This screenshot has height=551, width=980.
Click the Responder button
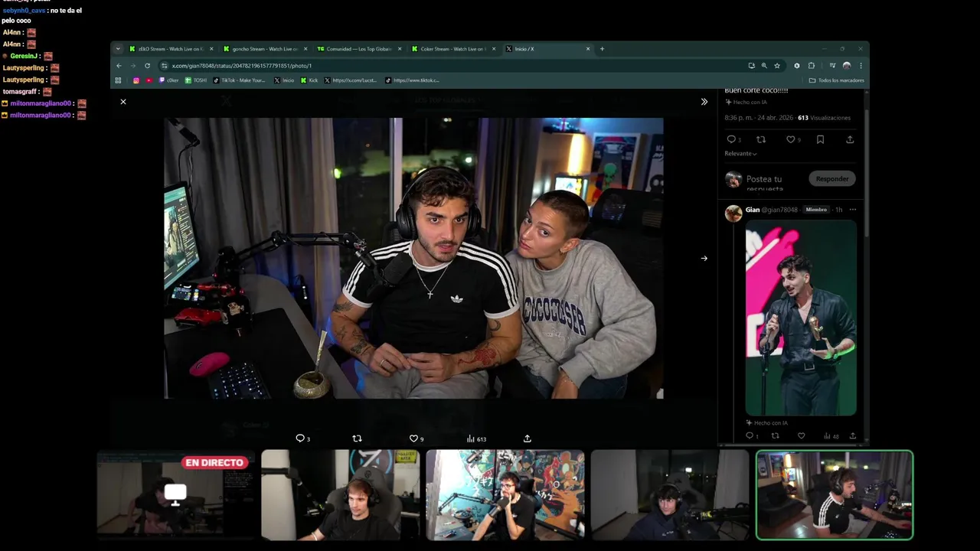tap(832, 179)
